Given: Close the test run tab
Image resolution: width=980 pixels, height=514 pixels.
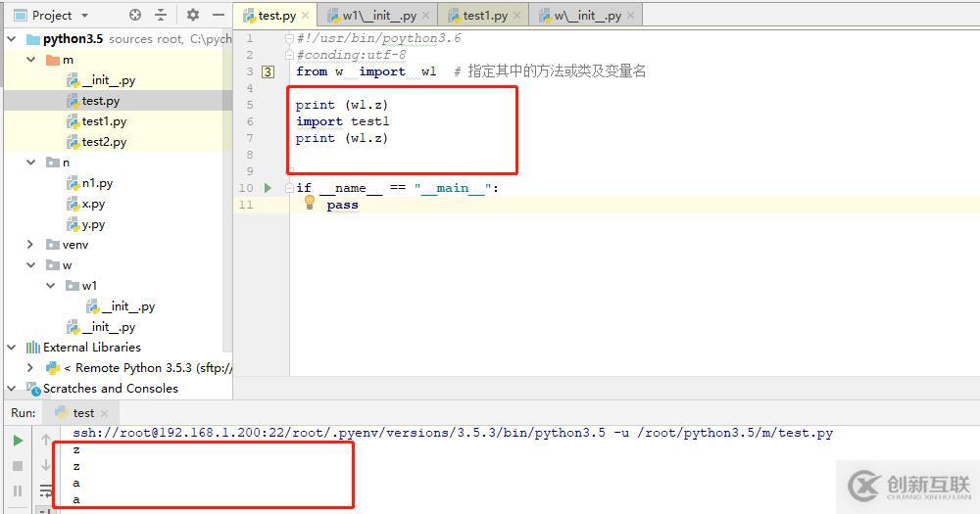Looking at the screenshot, I should (105, 413).
